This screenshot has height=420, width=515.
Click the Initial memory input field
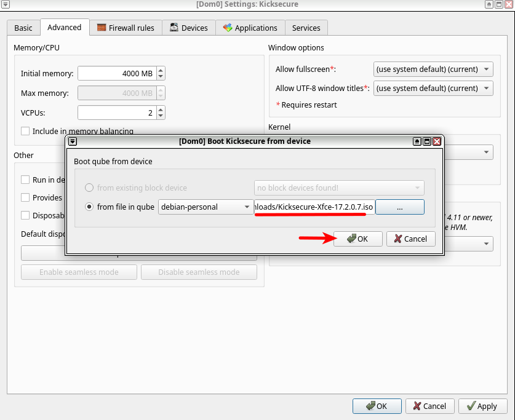click(x=116, y=73)
